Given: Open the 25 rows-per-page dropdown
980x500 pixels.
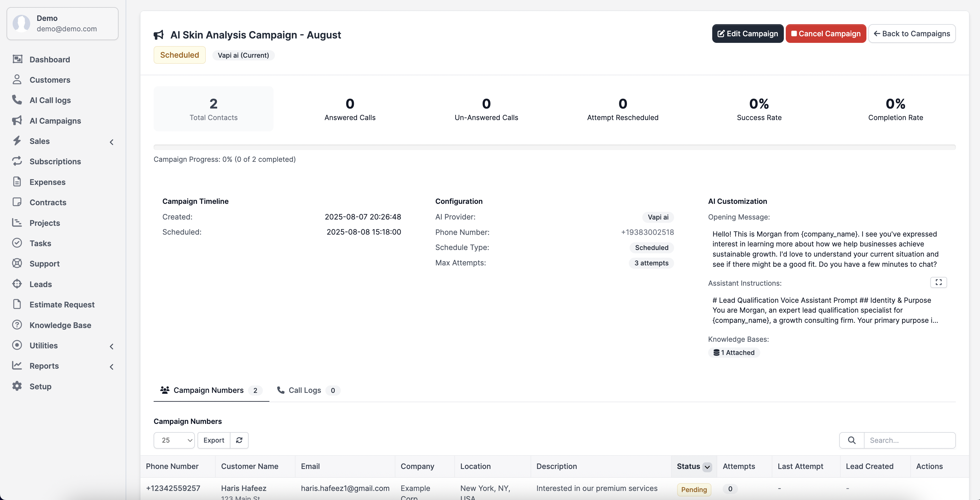Looking at the screenshot, I should tap(174, 440).
